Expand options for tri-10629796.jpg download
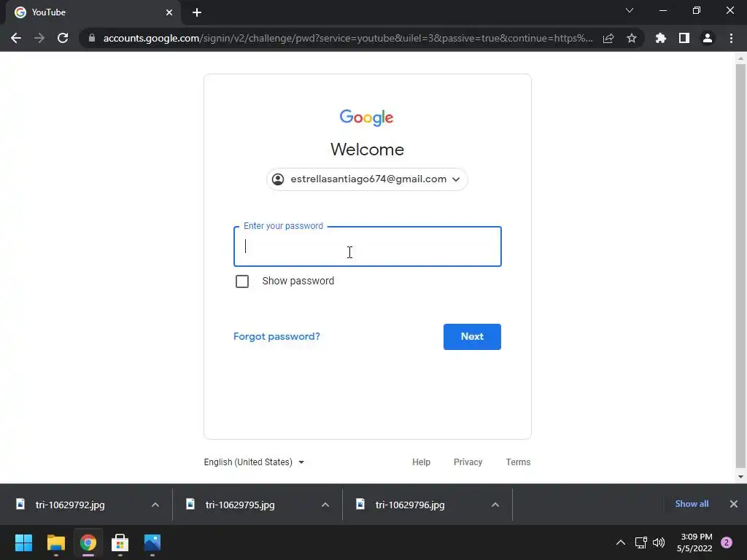The height and width of the screenshot is (560, 747). (x=495, y=505)
